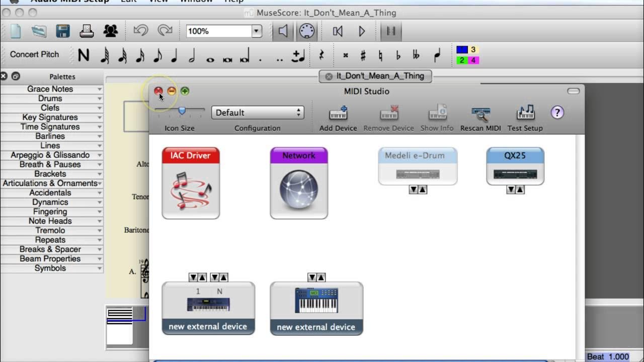Click Add Device in MIDI Studio
Screen dimensions: 644x362
[x=338, y=119]
